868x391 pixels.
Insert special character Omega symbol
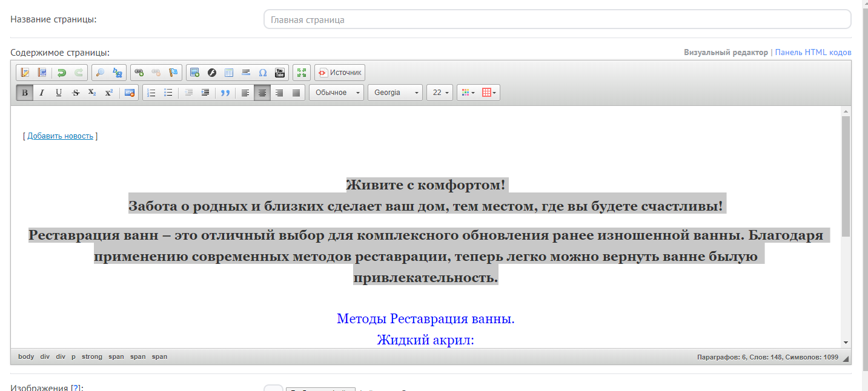point(263,73)
